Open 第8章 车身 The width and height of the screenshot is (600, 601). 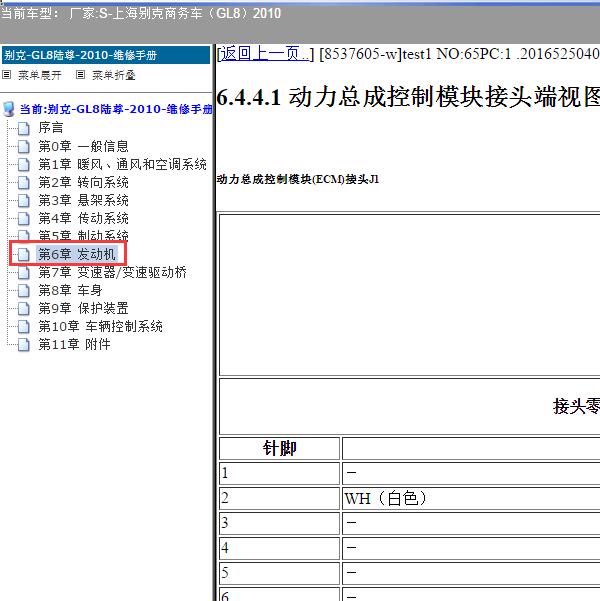click(70, 290)
